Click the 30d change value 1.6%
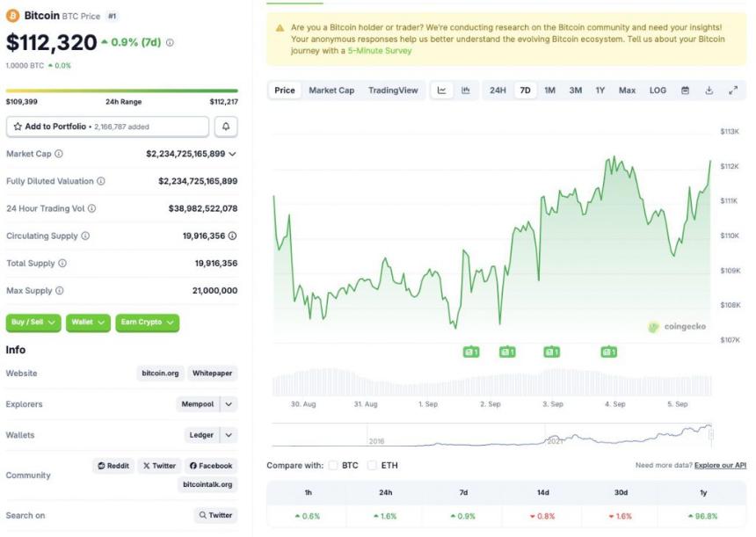Viewport: 756px width, 537px height. [x=621, y=516]
